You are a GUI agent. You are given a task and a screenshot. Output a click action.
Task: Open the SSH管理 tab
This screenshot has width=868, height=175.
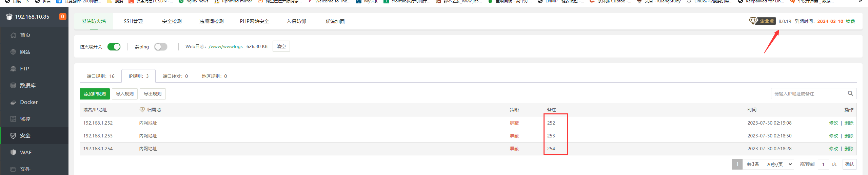tap(133, 21)
